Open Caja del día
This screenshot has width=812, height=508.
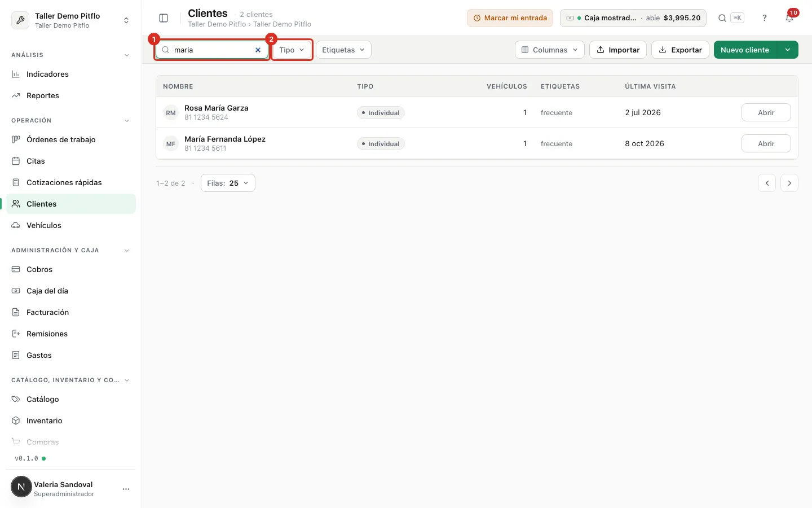tap(71, 291)
